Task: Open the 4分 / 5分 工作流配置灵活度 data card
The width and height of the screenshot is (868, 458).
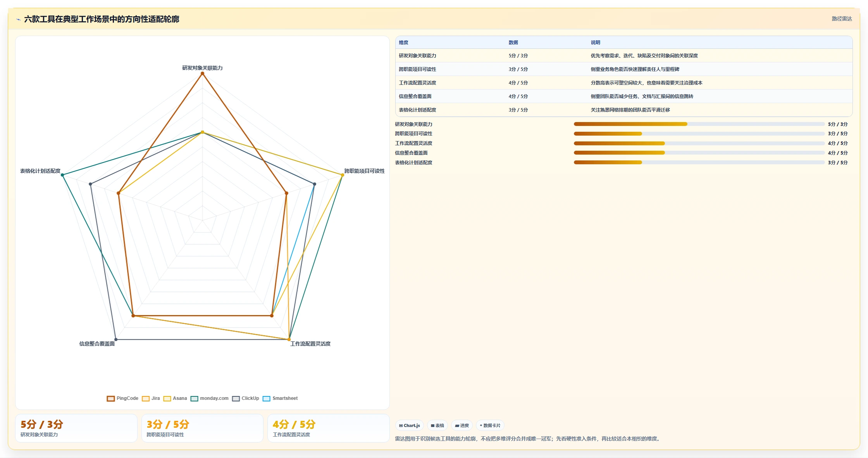Action: click(329, 428)
